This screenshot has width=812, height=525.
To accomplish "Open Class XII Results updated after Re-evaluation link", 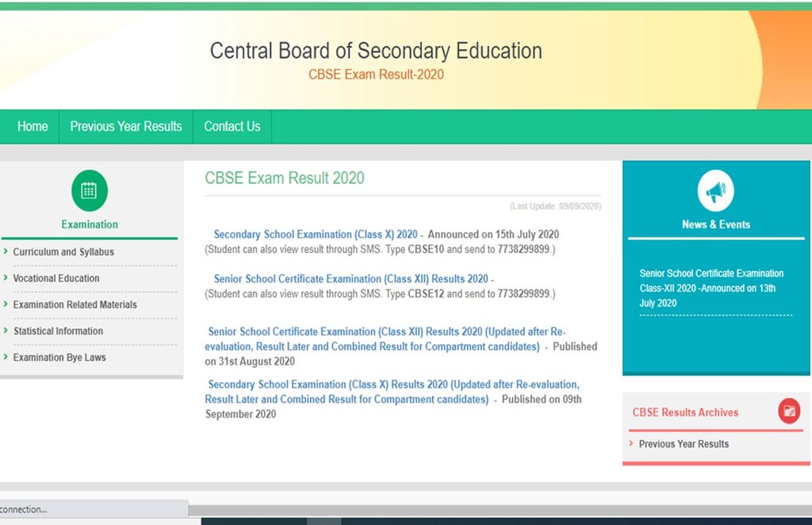I will click(x=385, y=339).
